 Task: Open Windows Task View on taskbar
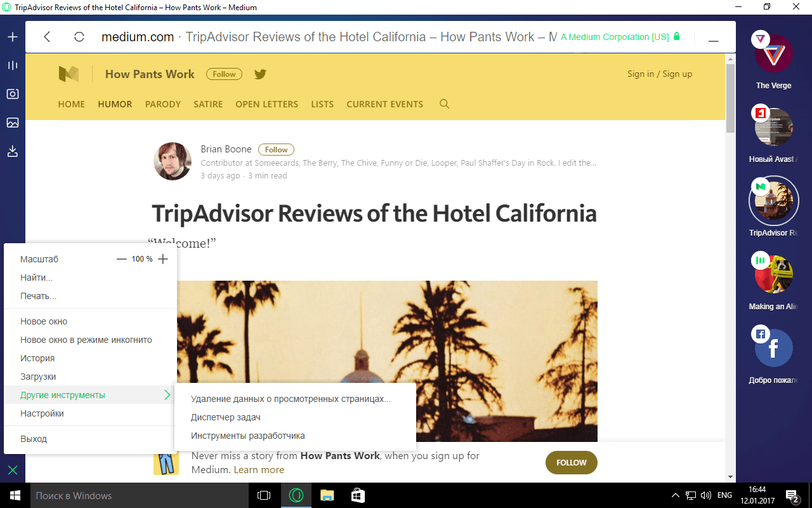[x=264, y=496]
